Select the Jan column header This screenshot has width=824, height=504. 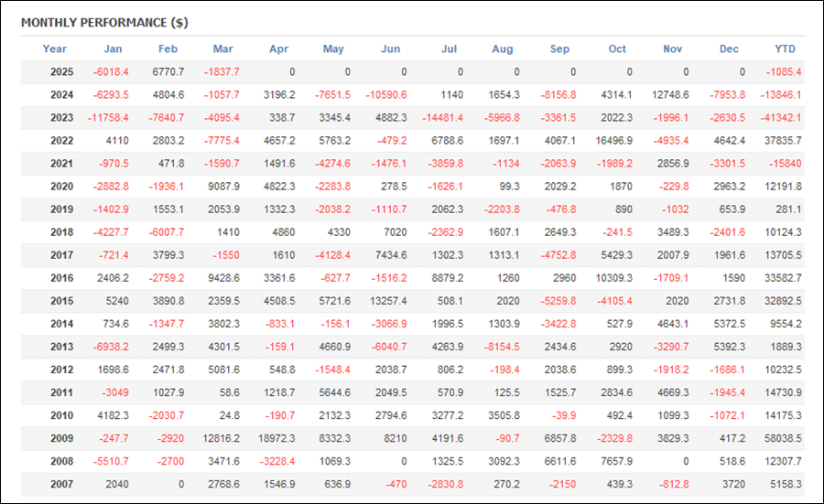pyautogui.click(x=113, y=48)
